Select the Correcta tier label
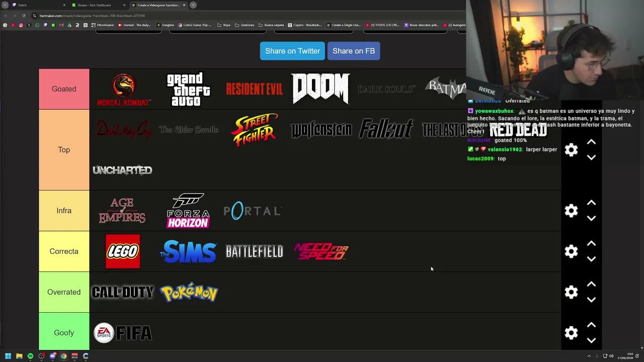The height and width of the screenshot is (362, 644). (x=64, y=251)
